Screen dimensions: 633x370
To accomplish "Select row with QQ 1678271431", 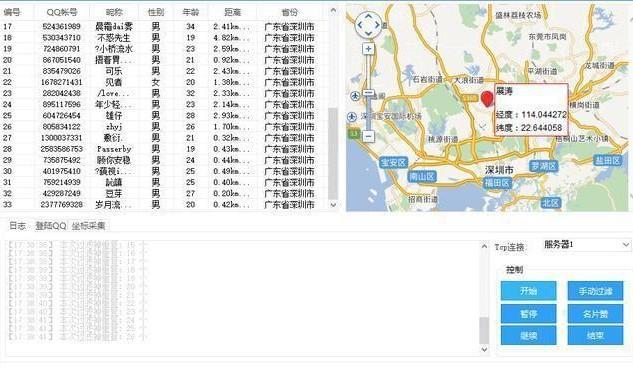I will click(161, 82).
